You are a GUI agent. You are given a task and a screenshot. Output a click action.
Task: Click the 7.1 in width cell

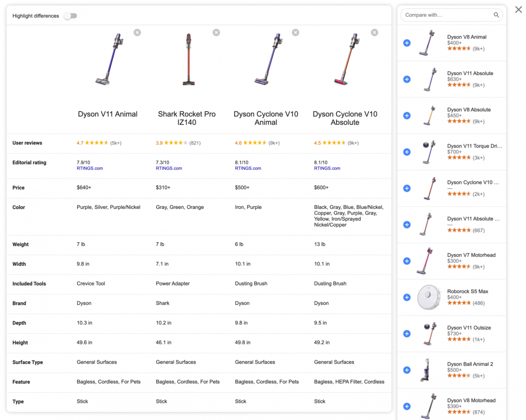click(x=162, y=264)
